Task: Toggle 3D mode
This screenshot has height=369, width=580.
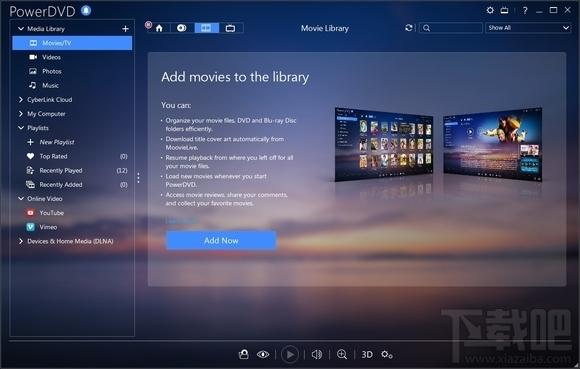Action: (x=367, y=355)
